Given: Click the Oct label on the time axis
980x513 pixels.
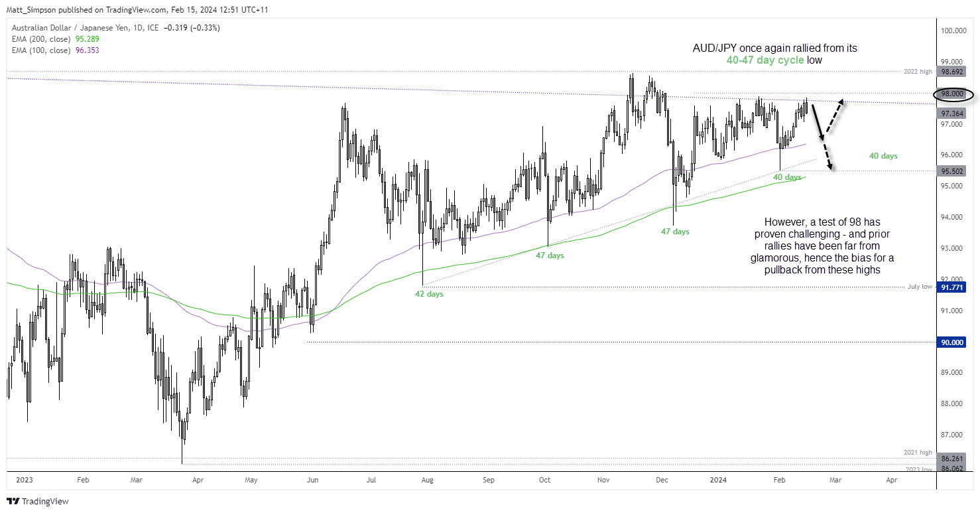Looking at the screenshot, I should click(545, 479).
